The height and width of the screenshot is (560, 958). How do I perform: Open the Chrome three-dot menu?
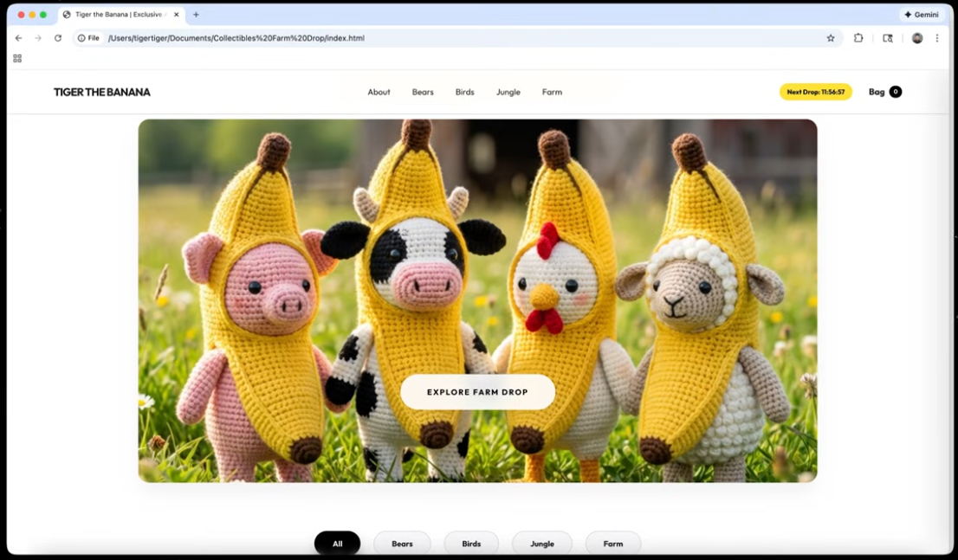coord(937,38)
